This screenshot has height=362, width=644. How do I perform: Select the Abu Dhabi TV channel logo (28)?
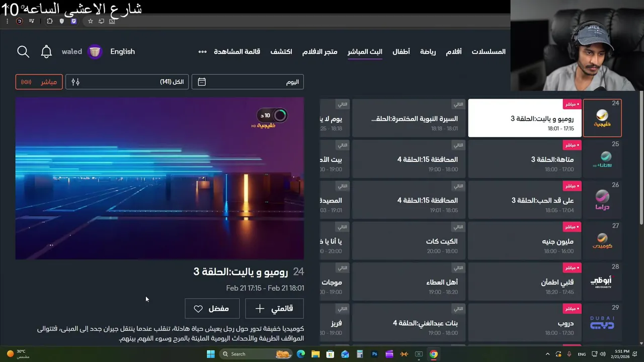tap(602, 282)
